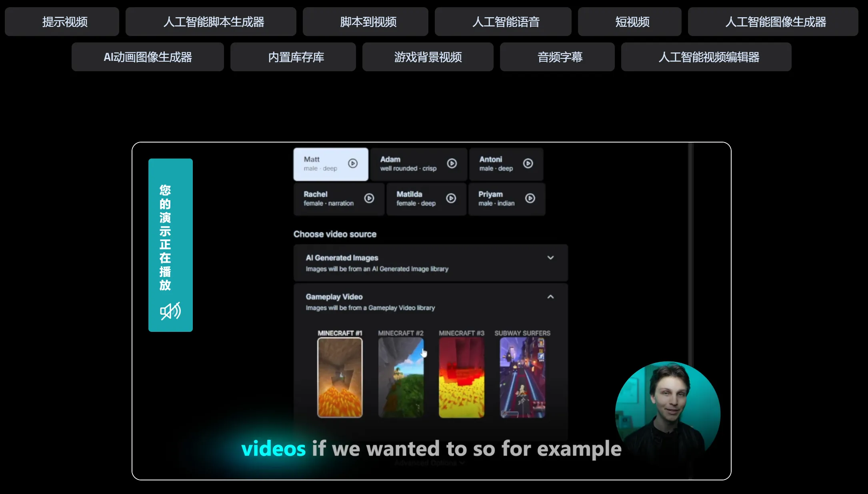Play Rachel's narration sample
Image resolution: width=868 pixels, height=494 pixels.
(x=369, y=199)
